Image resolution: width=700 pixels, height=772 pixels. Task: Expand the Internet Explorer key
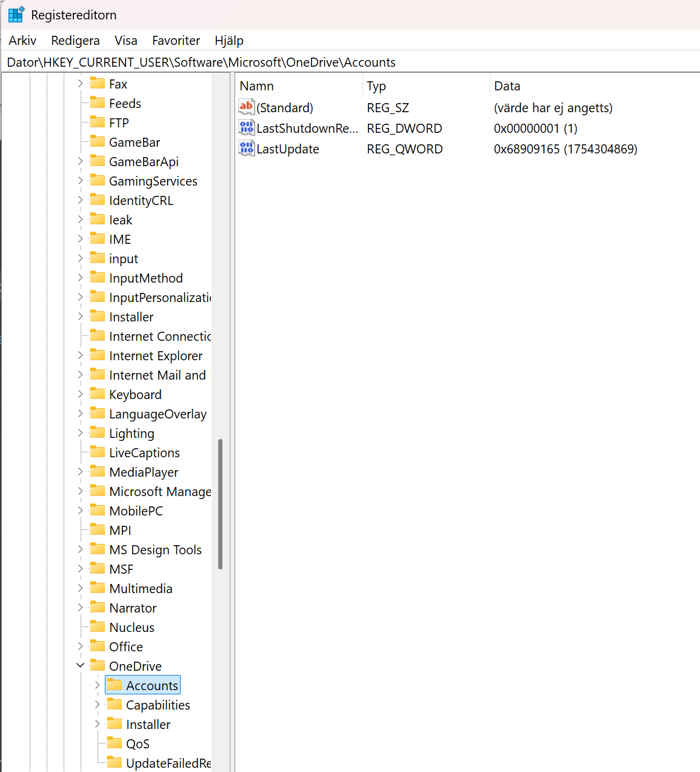80,355
